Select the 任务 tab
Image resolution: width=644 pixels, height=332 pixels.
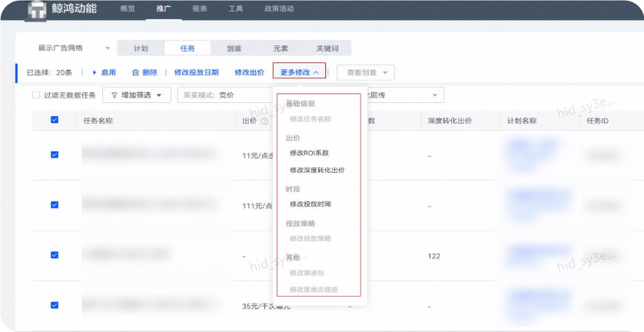coord(188,48)
